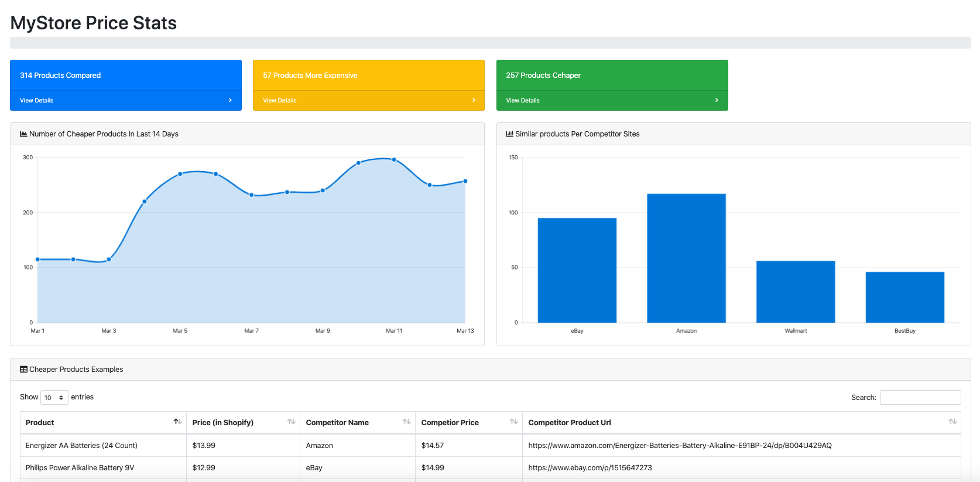
Task: Click the amazon.com Energizer product URL
Action: [x=680, y=446]
